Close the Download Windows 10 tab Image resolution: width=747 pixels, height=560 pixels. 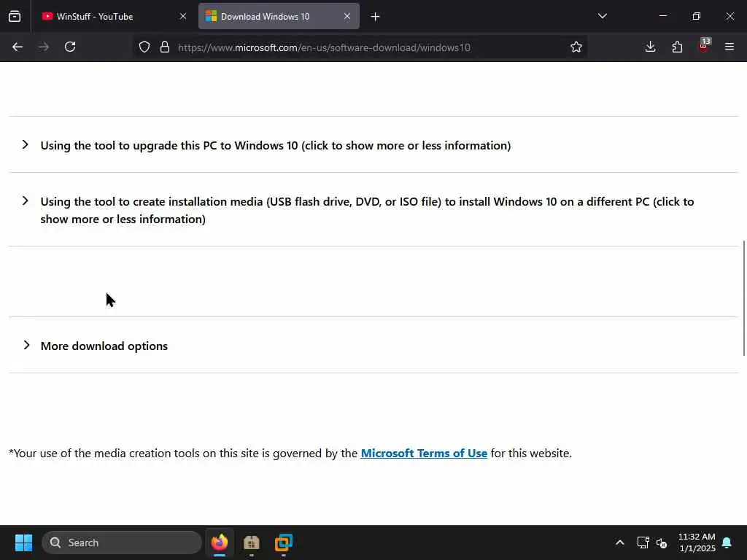pos(347,16)
